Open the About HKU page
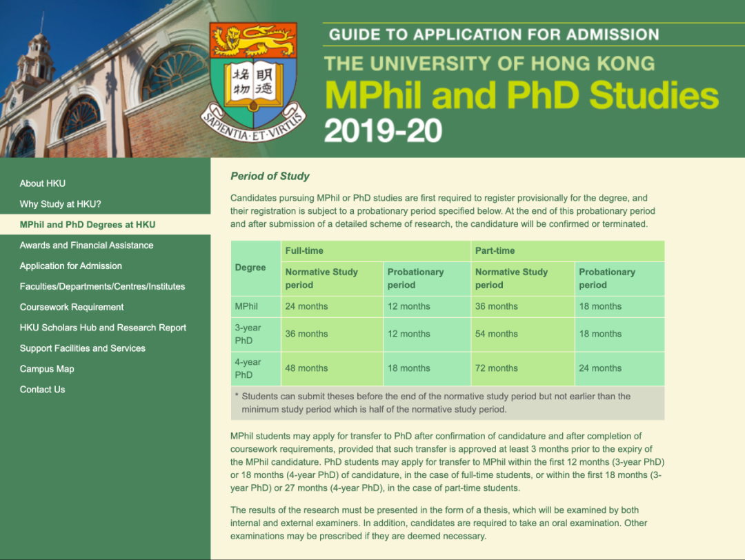This screenshot has width=745, height=560. pyautogui.click(x=43, y=183)
